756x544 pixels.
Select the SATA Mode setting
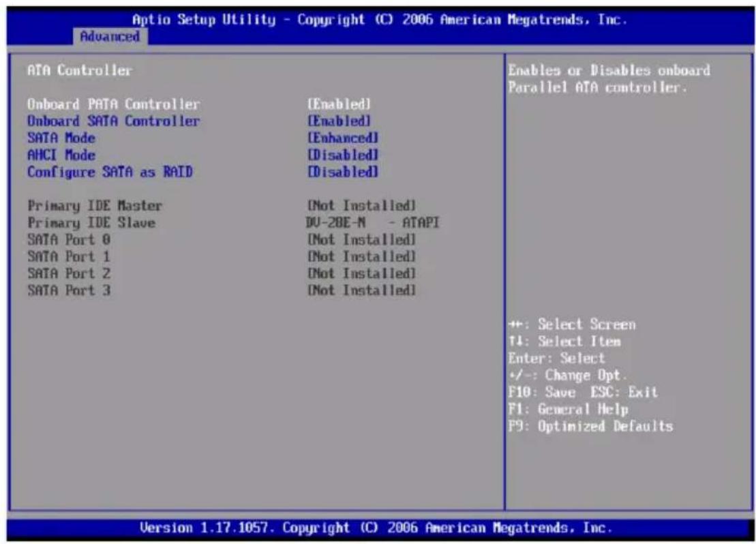[61, 138]
